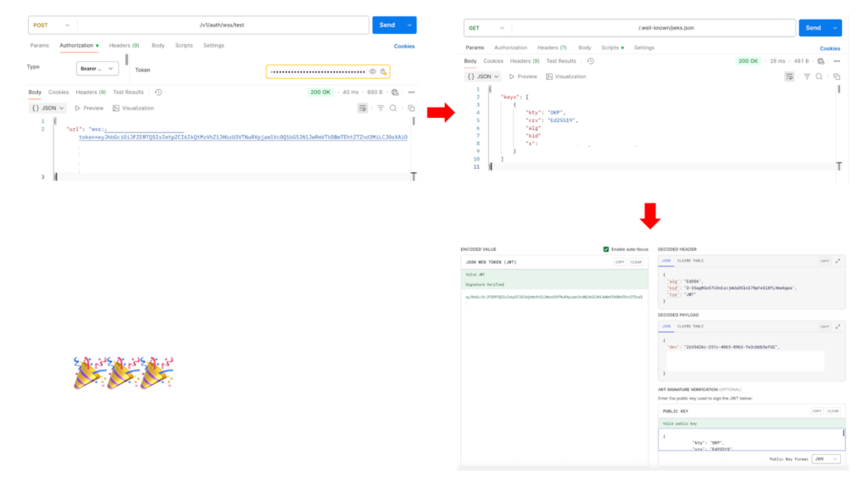This screenshot has width=868, height=481.
Task: Show the hidden Bearer token via eye icon
Action: pyautogui.click(x=372, y=71)
